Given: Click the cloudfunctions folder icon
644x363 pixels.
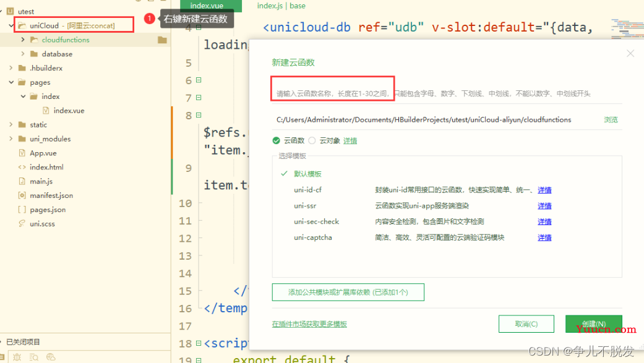Looking at the screenshot, I should point(34,40).
